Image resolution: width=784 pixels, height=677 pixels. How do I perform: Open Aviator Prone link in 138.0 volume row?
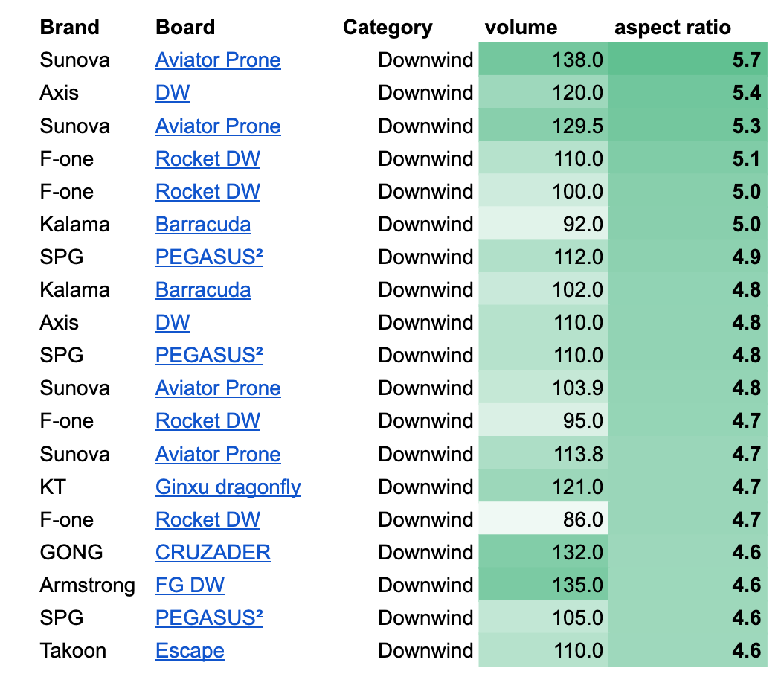[x=218, y=60]
